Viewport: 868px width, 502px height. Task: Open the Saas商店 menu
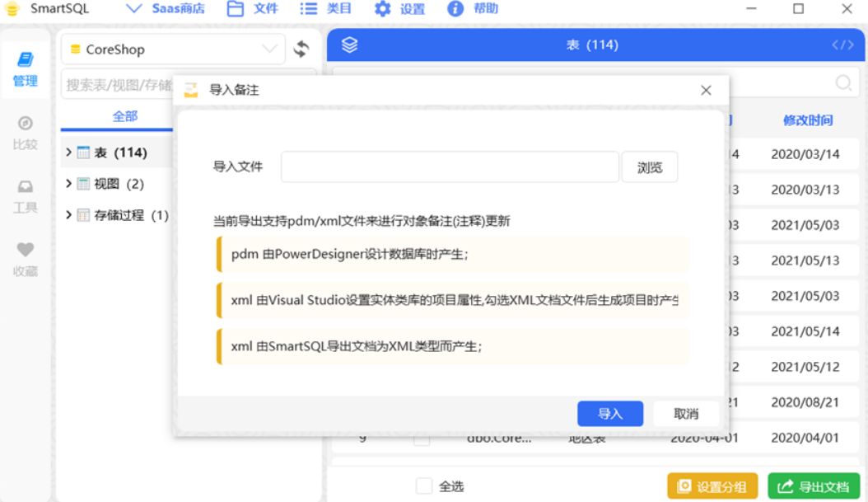pos(166,9)
